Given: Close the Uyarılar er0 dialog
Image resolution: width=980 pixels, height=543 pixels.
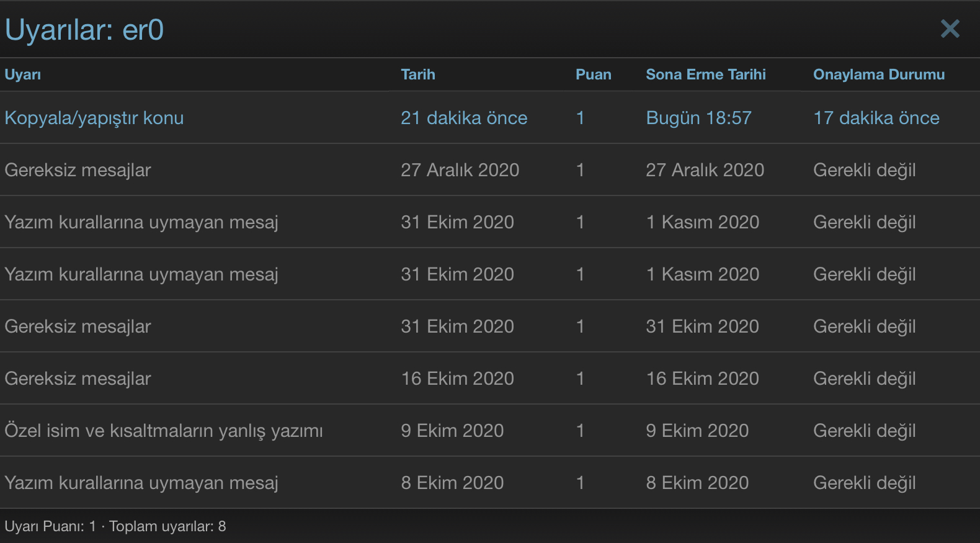Looking at the screenshot, I should (950, 29).
